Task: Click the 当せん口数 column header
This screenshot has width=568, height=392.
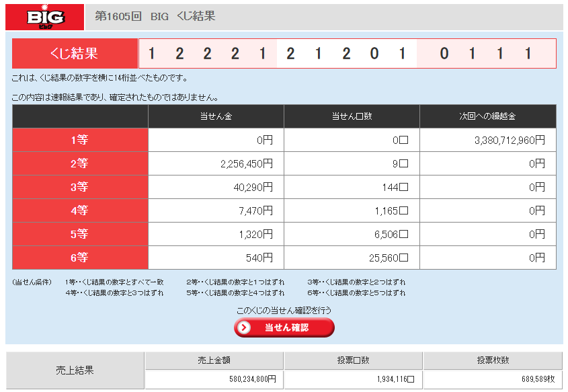Action: click(x=352, y=116)
